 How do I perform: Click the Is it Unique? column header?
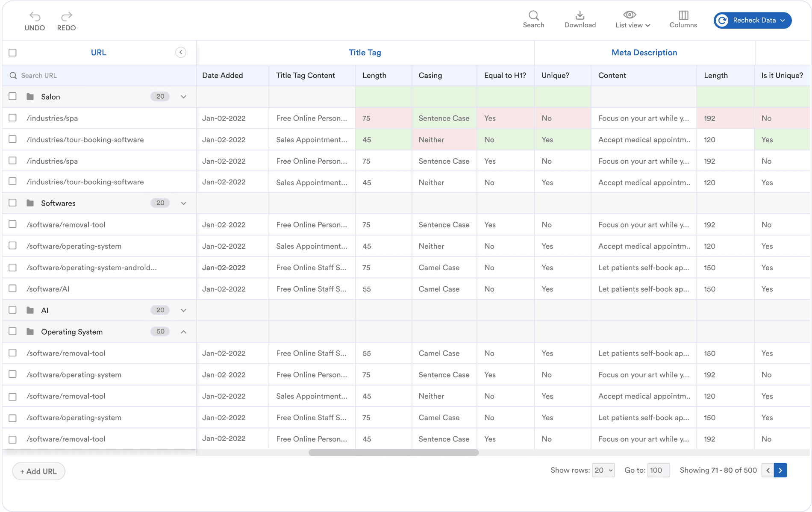782,76
